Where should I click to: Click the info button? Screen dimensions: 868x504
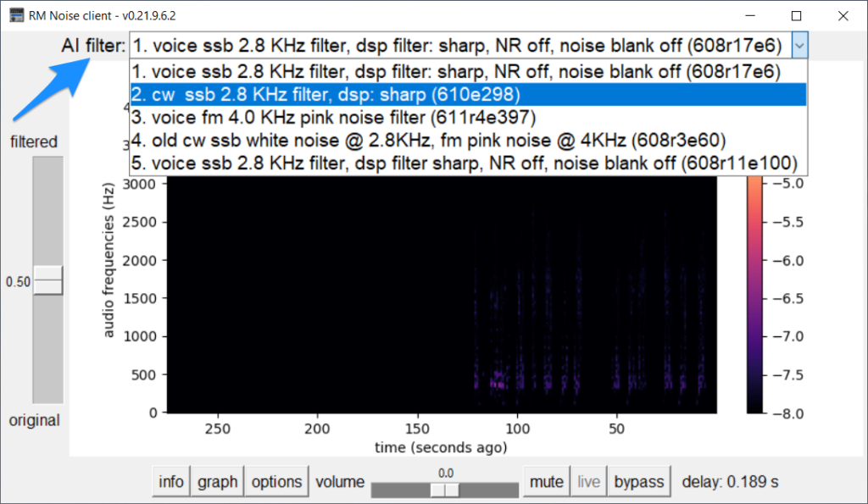pyautogui.click(x=170, y=480)
